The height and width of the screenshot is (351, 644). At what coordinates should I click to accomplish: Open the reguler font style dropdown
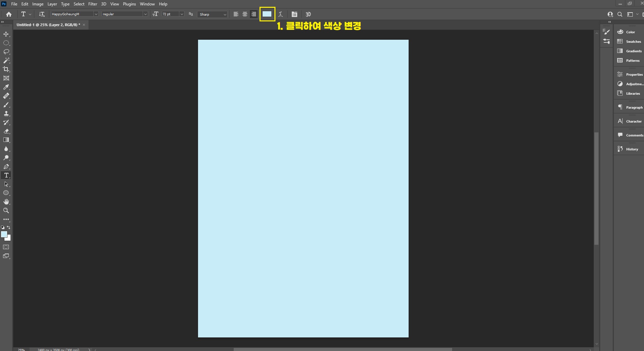[x=145, y=14]
